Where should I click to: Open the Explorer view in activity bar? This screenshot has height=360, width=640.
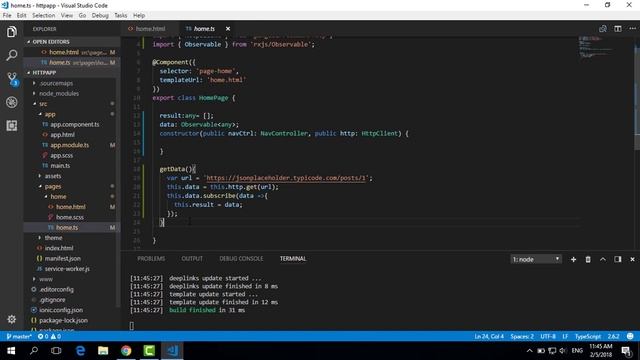[11, 32]
